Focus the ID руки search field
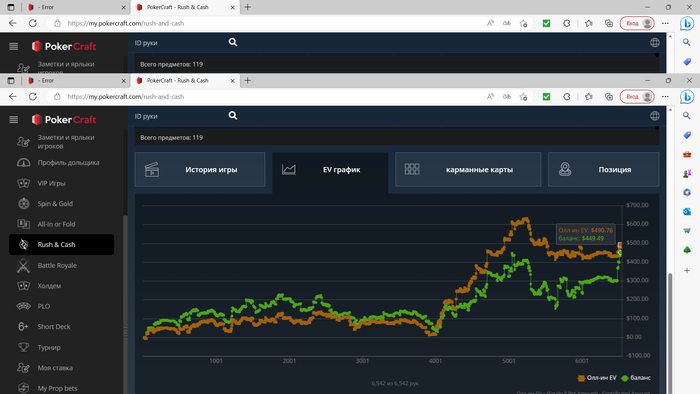This screenshot has width=700, height=394. 180,116
